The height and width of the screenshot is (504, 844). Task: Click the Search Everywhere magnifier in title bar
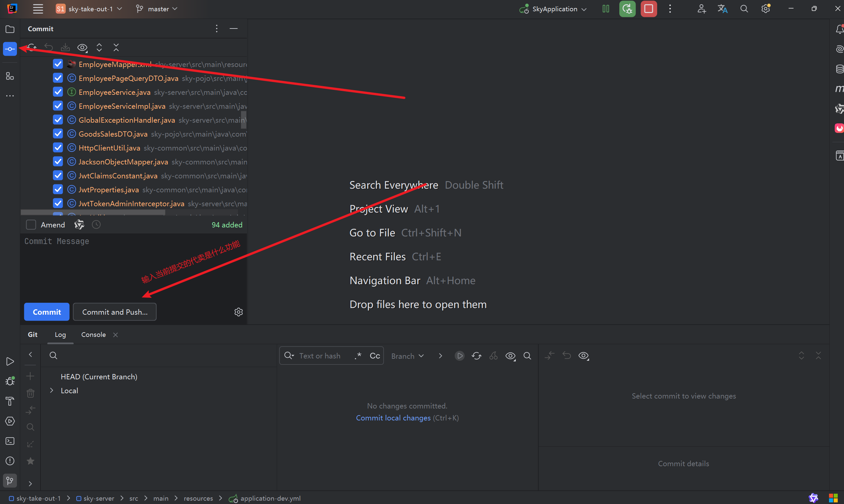click(x=744, y=9)
